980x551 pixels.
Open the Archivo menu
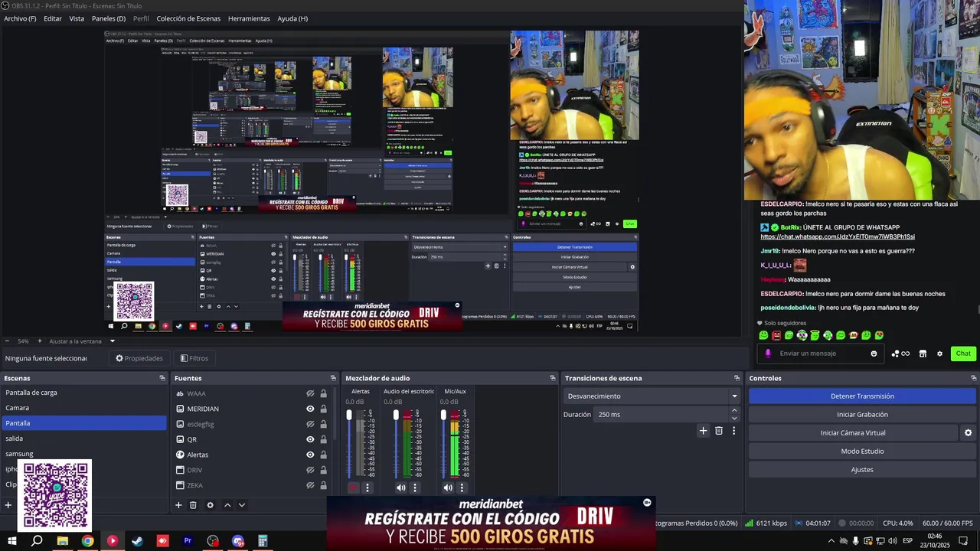point(20,18)
